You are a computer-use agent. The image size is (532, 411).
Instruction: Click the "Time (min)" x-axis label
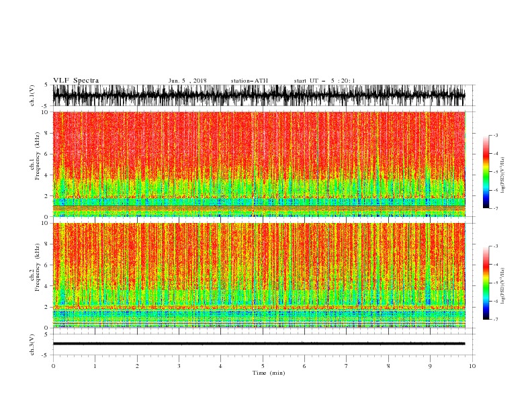tap(269, 373)
